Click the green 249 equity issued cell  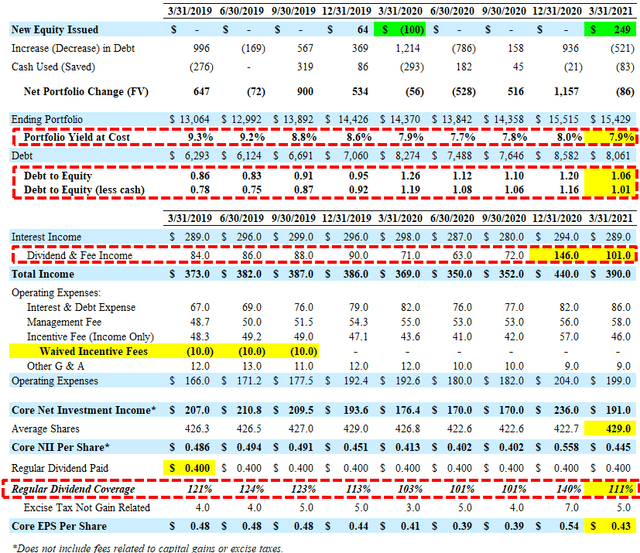(x=610, y=30)
